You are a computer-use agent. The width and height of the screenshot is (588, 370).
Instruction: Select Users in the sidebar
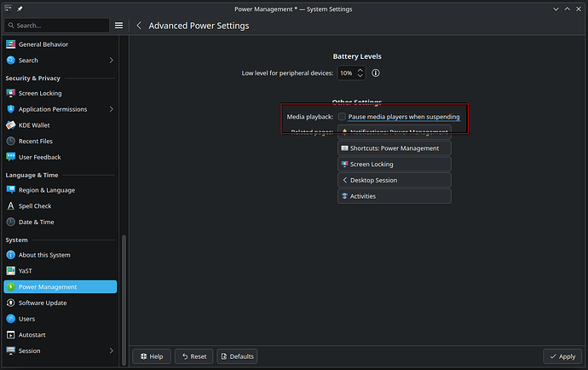pos(27,319)
